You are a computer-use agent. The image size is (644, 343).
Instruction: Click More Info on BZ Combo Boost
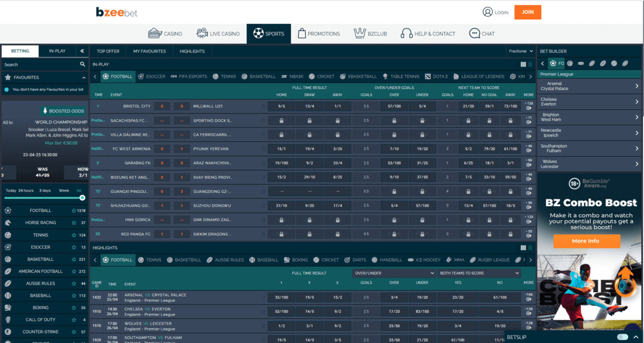coord(586,241)
